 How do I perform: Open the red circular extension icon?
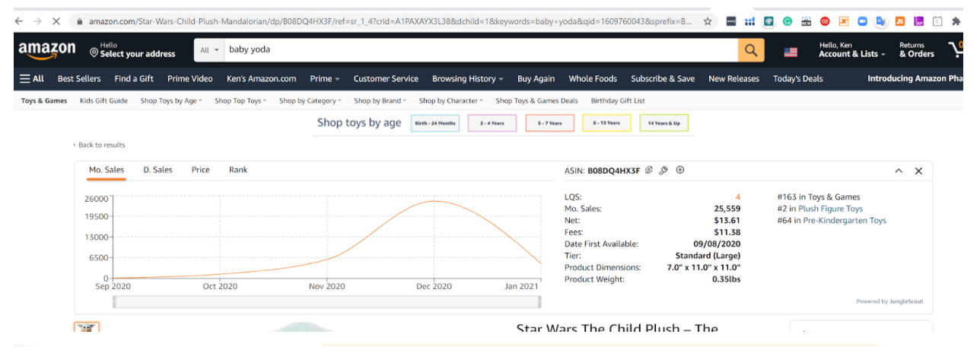[x=825, y=21]
